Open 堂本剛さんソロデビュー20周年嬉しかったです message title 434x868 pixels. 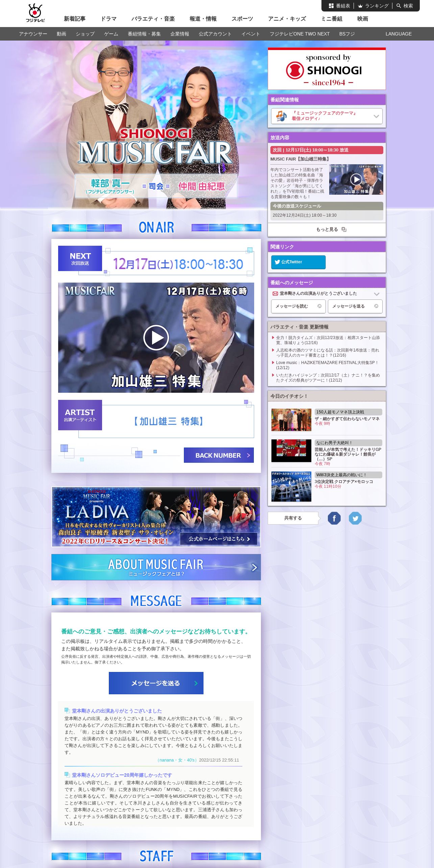[x=122, y=775]
